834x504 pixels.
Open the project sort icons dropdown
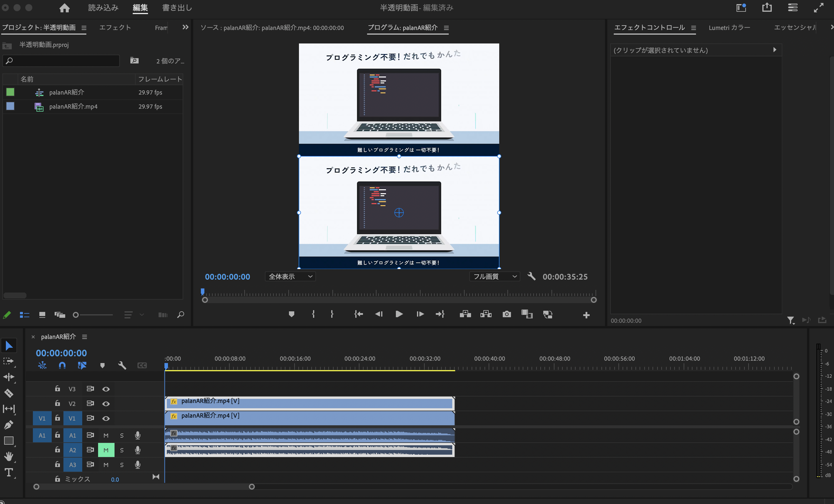click(134, 315)
